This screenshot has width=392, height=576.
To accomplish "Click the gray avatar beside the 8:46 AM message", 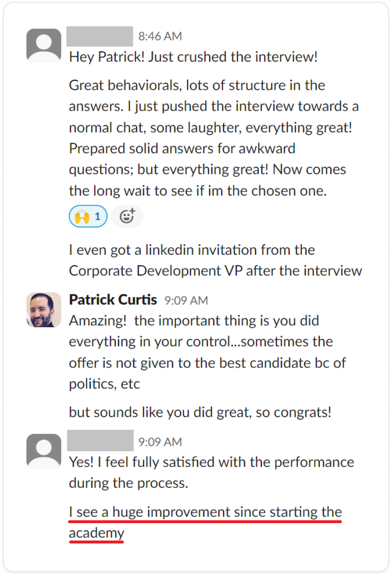I will (44, 45).
